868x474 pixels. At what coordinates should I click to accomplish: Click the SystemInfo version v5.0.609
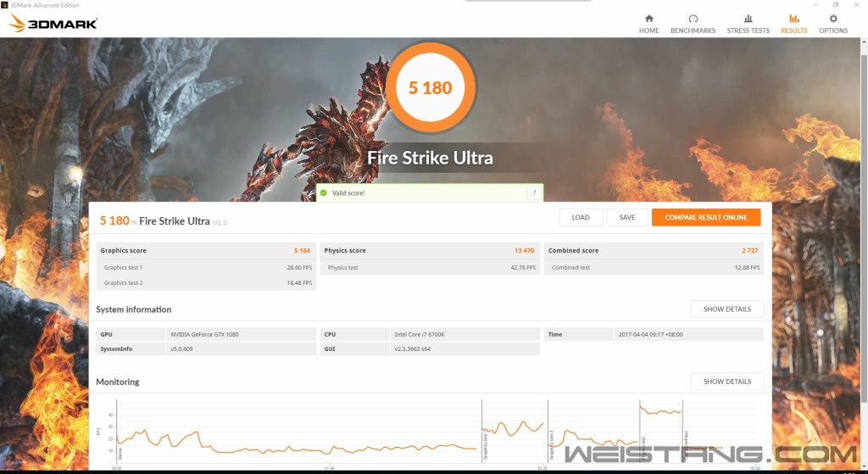[181, 349]
